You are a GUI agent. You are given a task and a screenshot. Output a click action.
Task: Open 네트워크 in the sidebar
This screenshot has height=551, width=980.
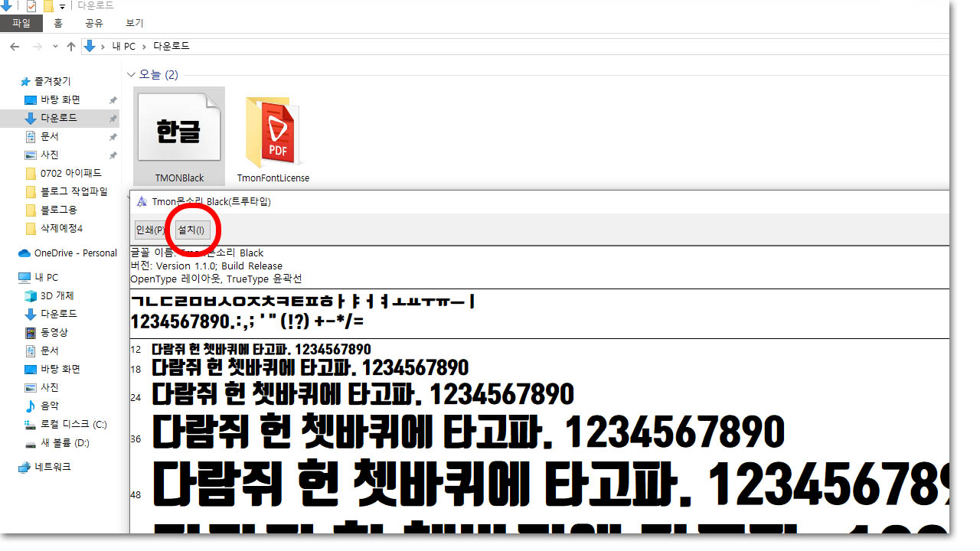point(53,467)
